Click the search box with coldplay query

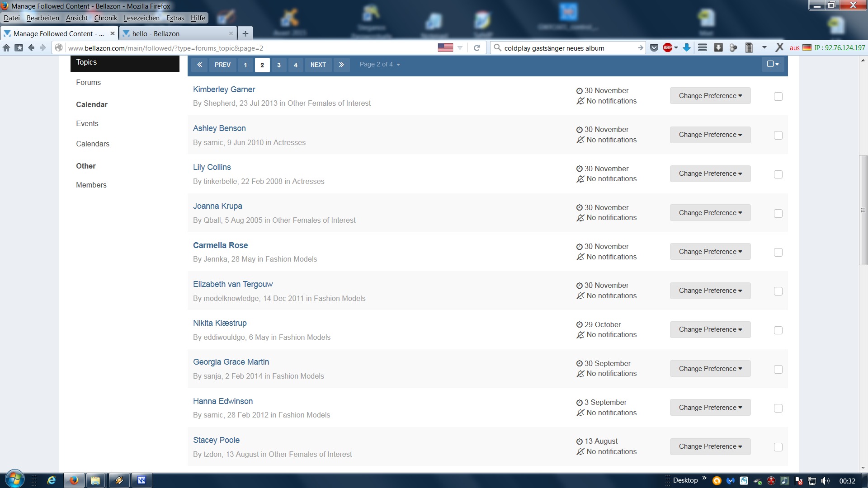coord(565,48)
